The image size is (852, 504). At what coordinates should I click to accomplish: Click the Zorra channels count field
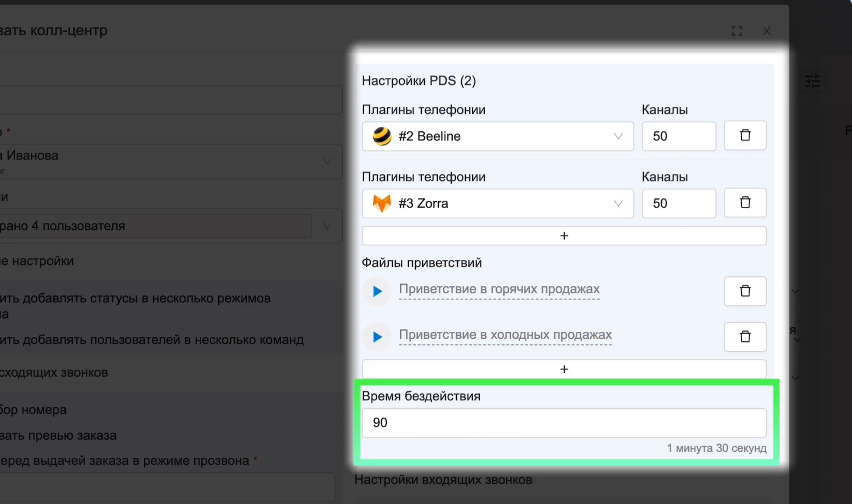click(x=679, y=203)
